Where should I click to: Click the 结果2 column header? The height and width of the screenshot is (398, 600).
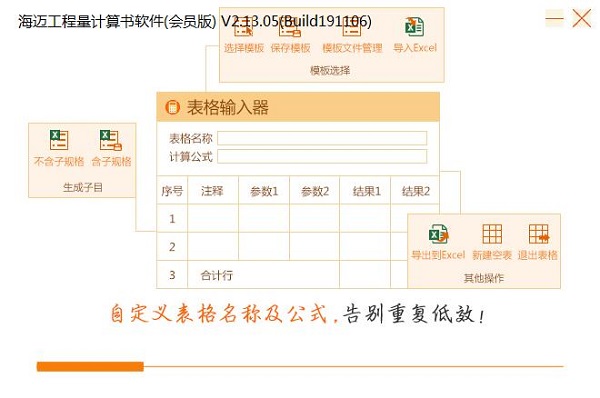[415, 191]
